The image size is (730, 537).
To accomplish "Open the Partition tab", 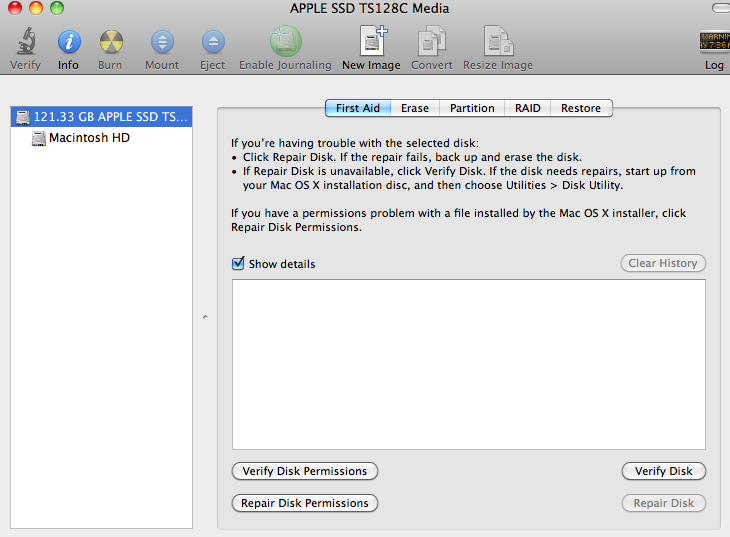I will pos(472,108).
